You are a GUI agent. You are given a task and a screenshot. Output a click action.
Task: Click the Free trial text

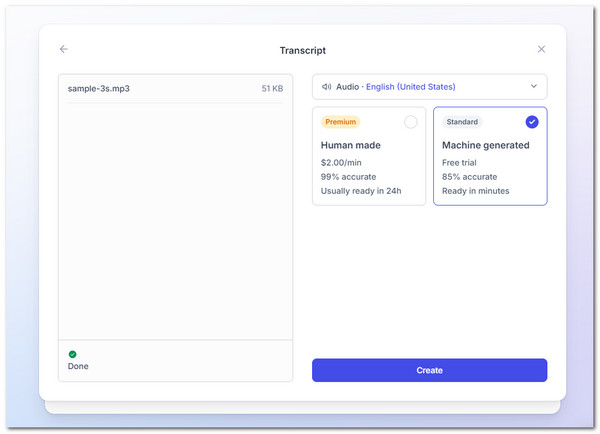click(x=459, y=163)
